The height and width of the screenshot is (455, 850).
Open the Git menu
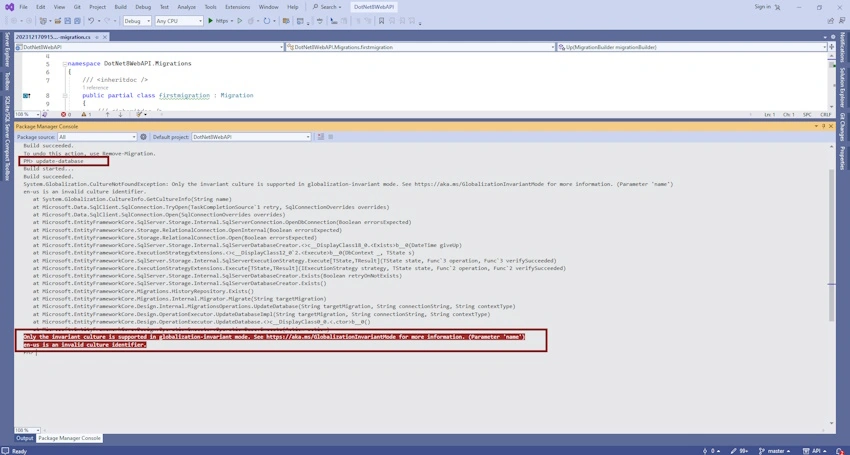[x=77, y=7]
